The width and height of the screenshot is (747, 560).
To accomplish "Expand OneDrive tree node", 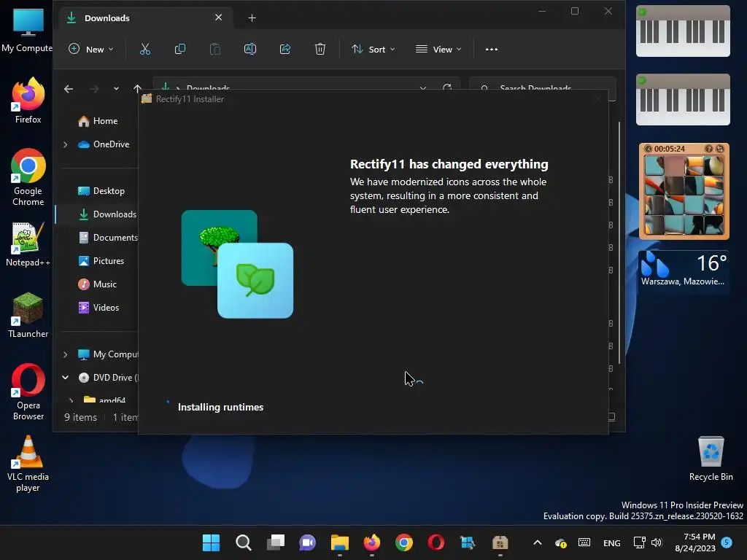I will click(x=65, y=144).
